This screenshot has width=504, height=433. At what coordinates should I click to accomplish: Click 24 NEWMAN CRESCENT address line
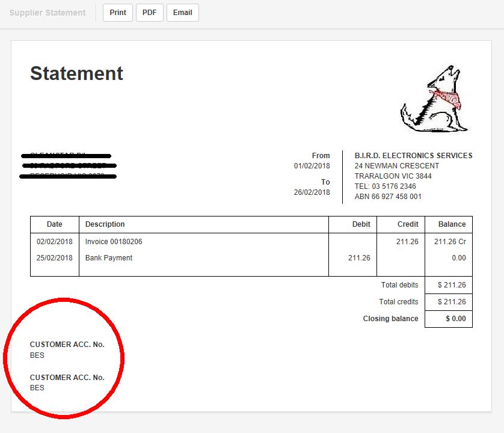tap(396, 166)
